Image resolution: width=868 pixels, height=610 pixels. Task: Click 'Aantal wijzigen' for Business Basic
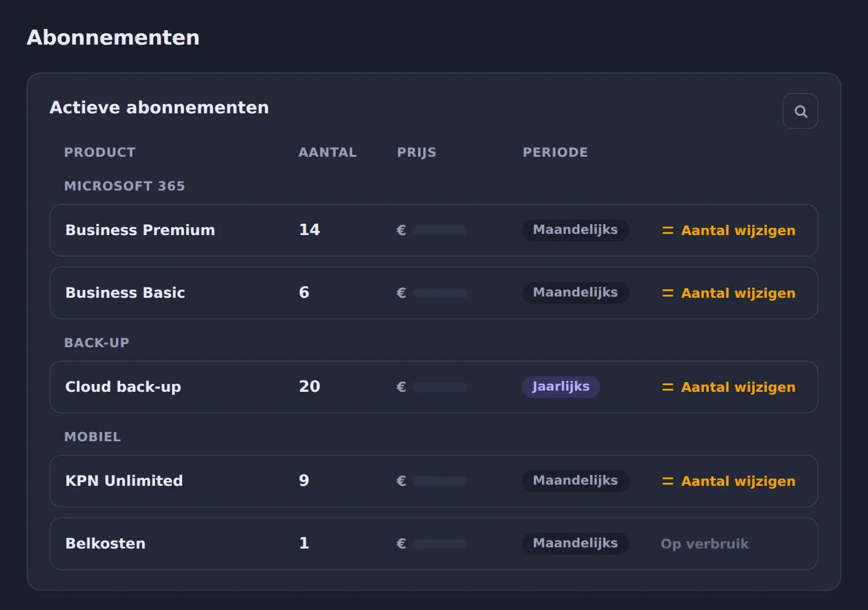coord(738,293)
